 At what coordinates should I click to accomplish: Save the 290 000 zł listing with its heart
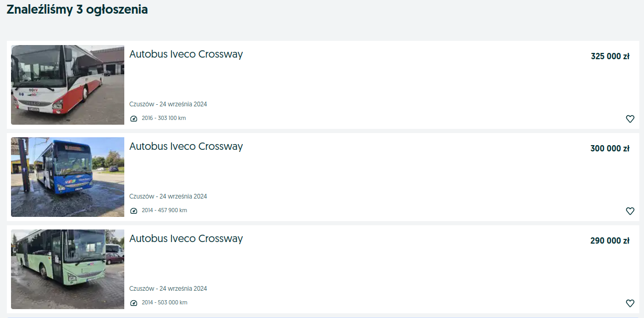pyautogui.click(x=630, y=303)
